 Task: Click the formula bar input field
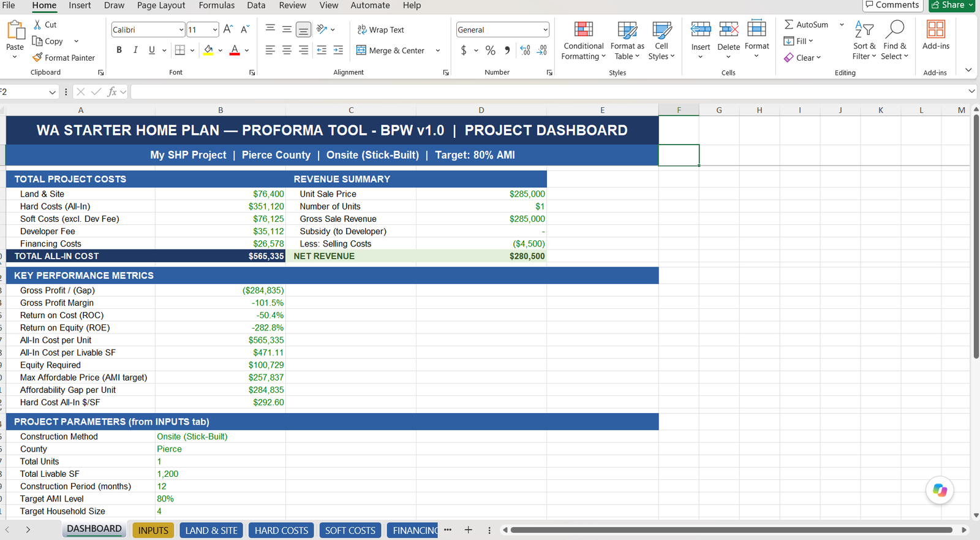click(548, 92)
